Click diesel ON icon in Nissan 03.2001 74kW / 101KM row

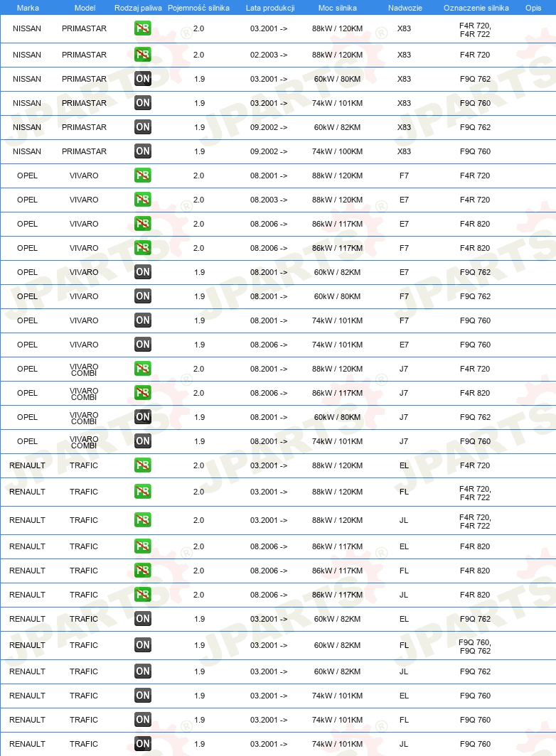click(x=142, y=103)
